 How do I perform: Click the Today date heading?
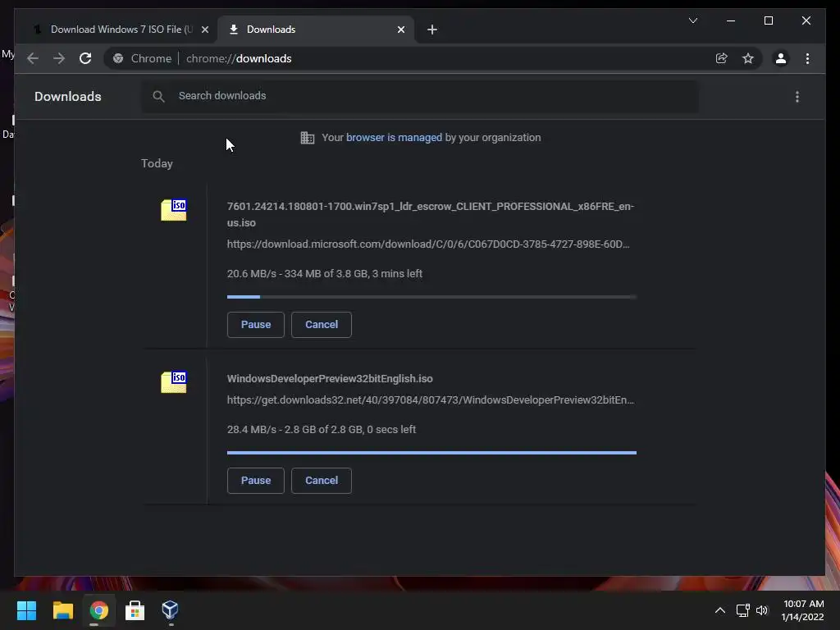[157, 163]
